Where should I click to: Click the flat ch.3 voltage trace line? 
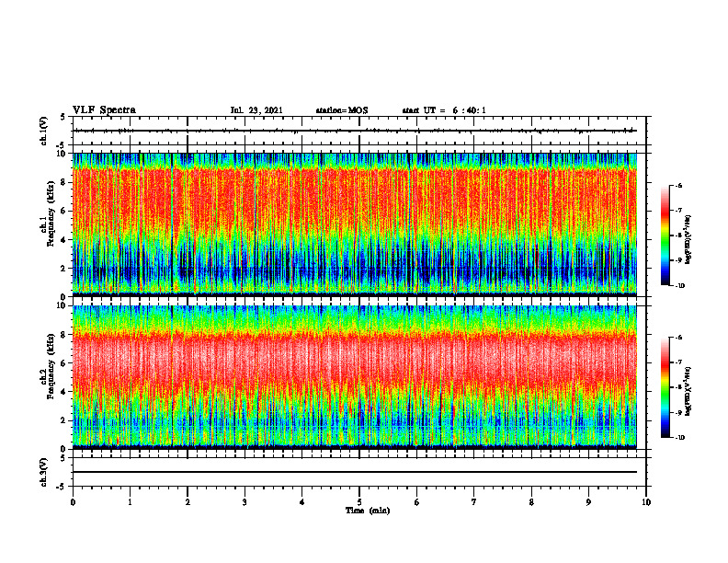(355, 472)
